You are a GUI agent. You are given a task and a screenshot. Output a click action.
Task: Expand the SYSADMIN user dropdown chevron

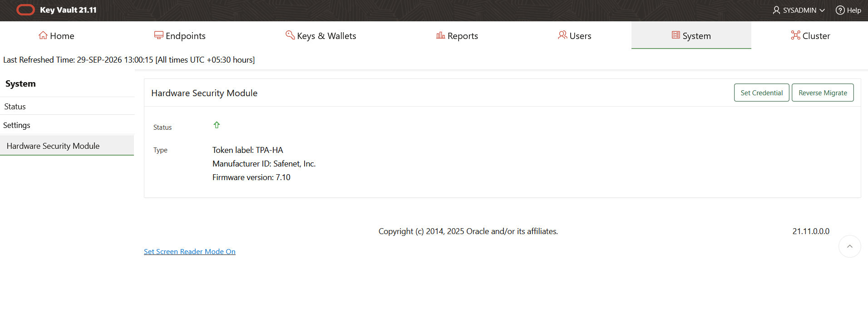[x=822, y=10]
